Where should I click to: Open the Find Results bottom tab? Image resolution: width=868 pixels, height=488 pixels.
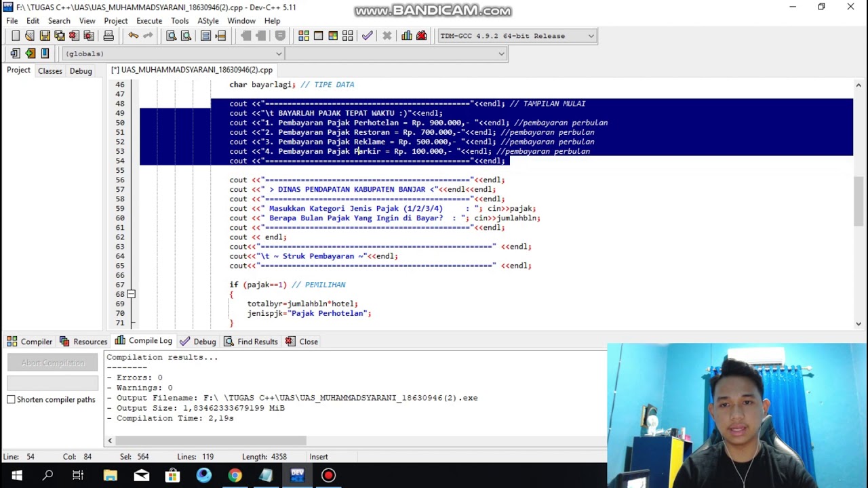(x=251, y=342)
